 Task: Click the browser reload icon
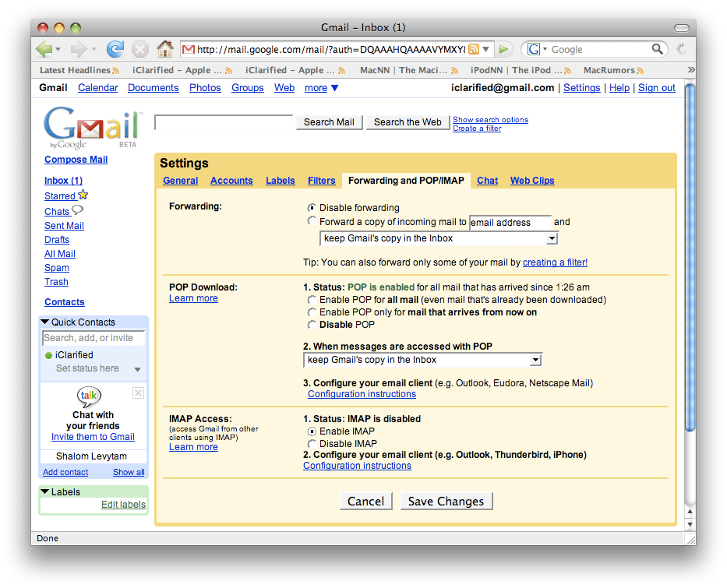115,48
